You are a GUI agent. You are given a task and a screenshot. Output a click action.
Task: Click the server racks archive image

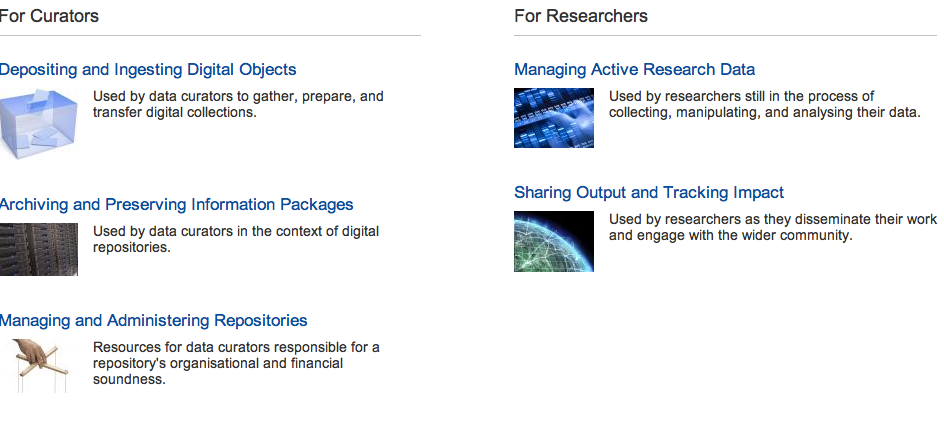(39, 249)
